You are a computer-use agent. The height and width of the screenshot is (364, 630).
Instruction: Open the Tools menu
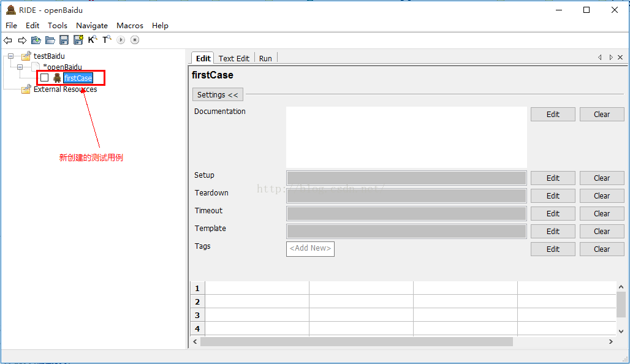coord(58,25)
